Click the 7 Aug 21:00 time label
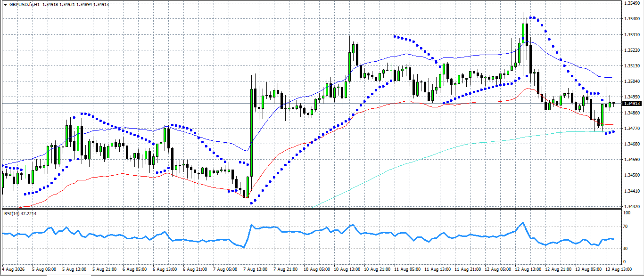This screenshot has height=276, width=644. point(285,269)
